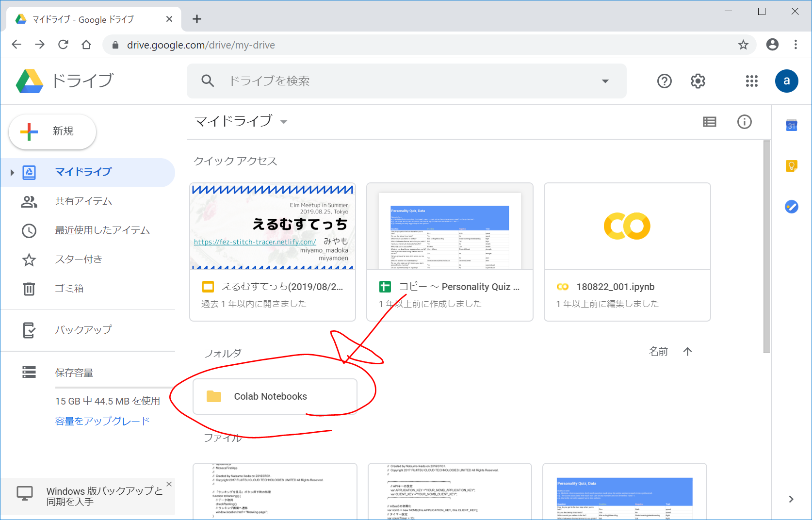The width and height of the screenshot is (812, 520).
Task: Bookmark this page with star icon
Action: click(743, 45)
